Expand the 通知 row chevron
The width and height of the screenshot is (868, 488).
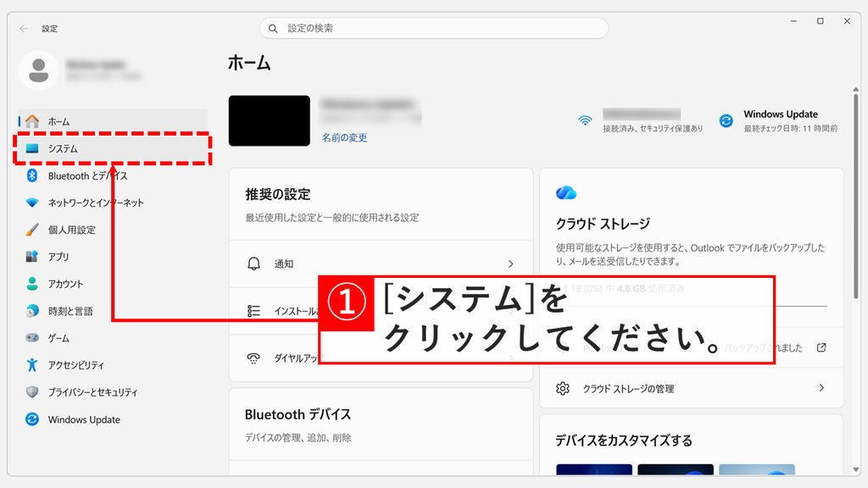click(510, 264)
